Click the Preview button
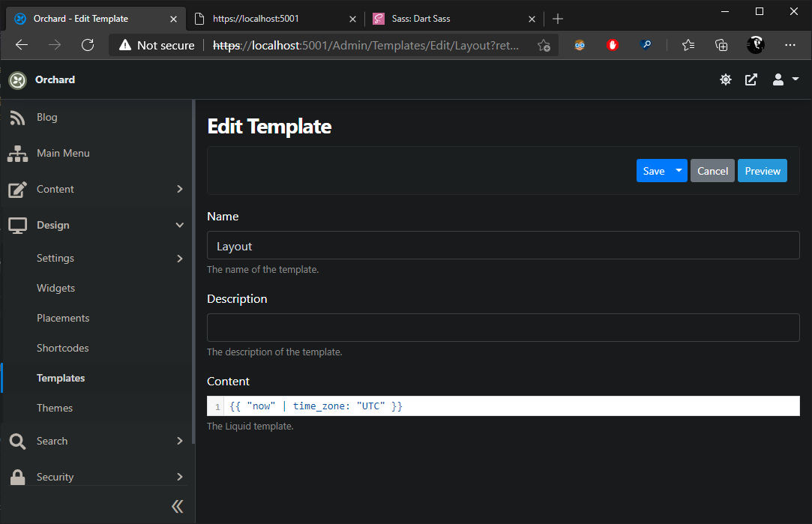This screenshot has height=524, width=812. coord(762,170)
